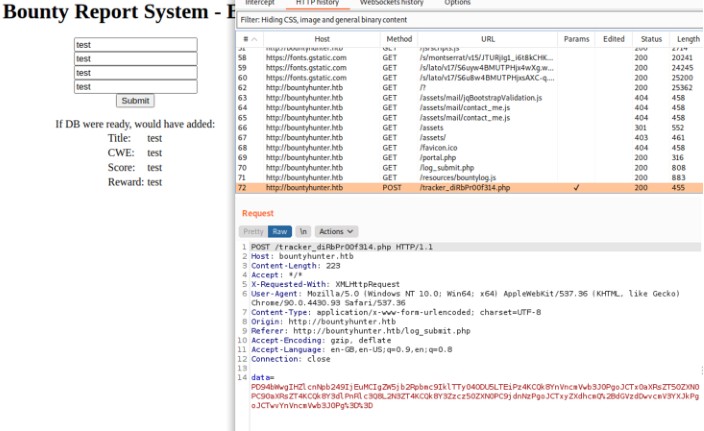Sort by the Params column header
Screen dimensions: 704x431
576,39
